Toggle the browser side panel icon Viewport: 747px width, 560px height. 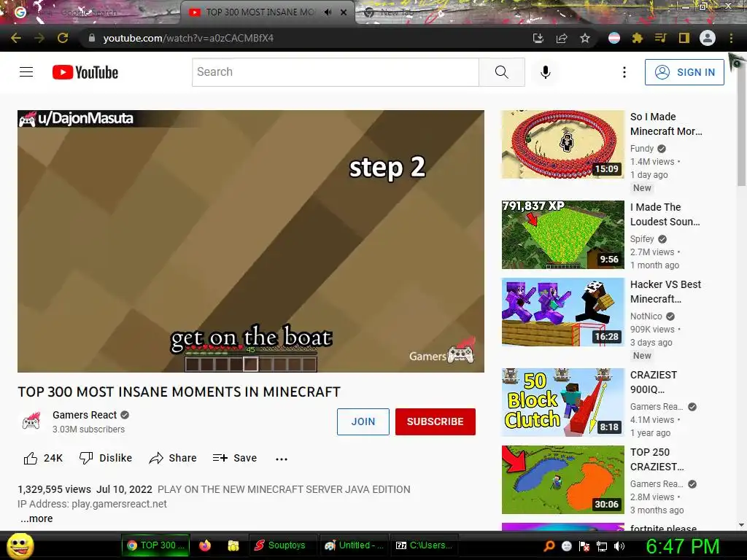tap(684, 38)
